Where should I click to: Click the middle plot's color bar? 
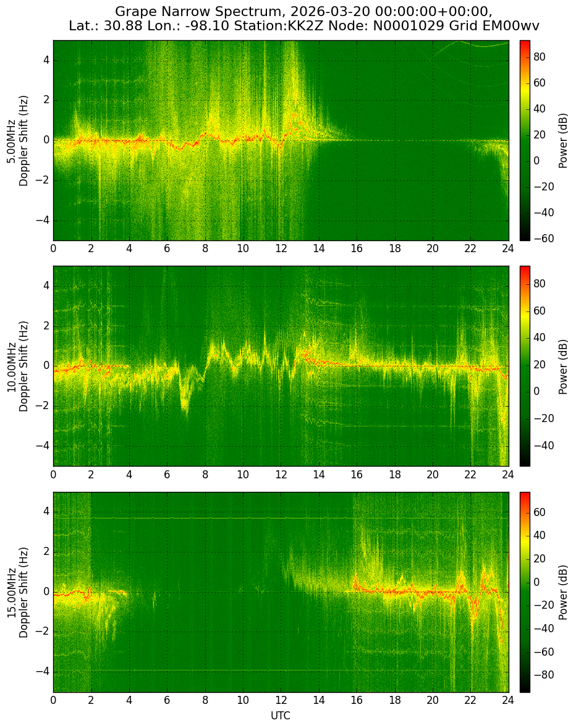coord(525,366)
